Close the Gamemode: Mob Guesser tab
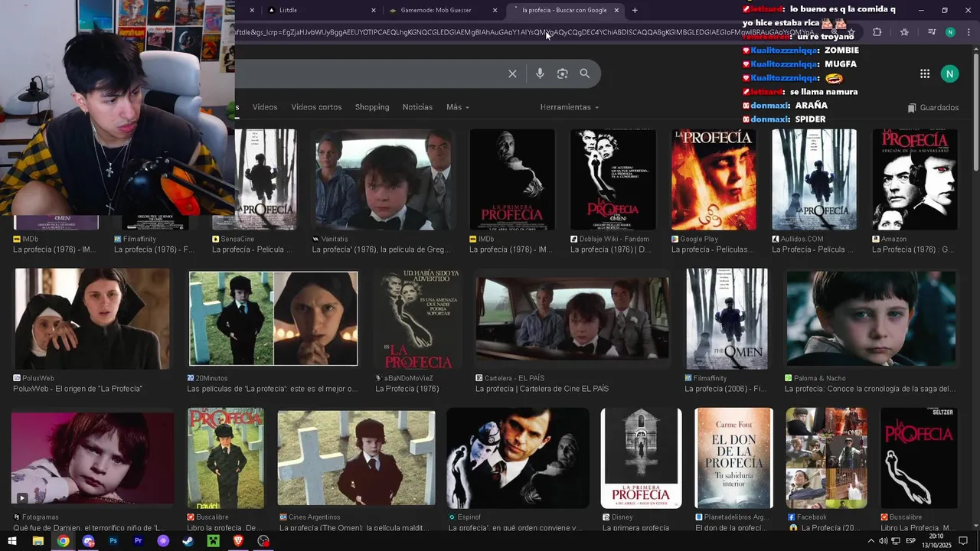This screenshot has height=551, width=980. click(x=495, y=10)
